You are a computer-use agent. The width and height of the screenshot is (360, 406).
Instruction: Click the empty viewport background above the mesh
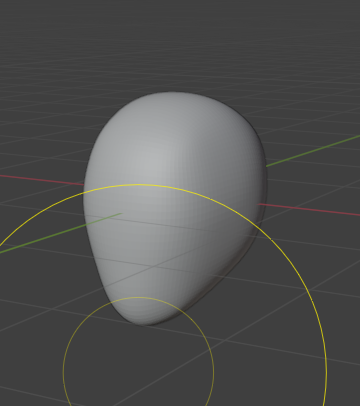[180, 43]
